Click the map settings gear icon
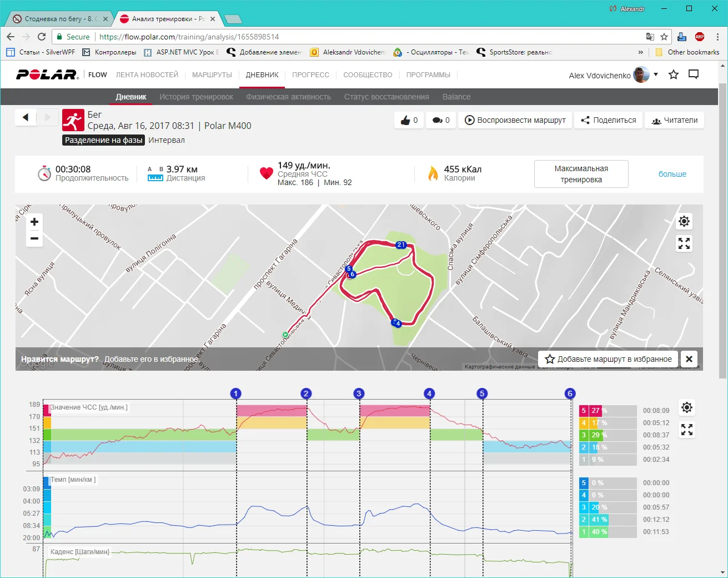The width and height of the screenshot is (728, 578). click(x=684, y=221)
